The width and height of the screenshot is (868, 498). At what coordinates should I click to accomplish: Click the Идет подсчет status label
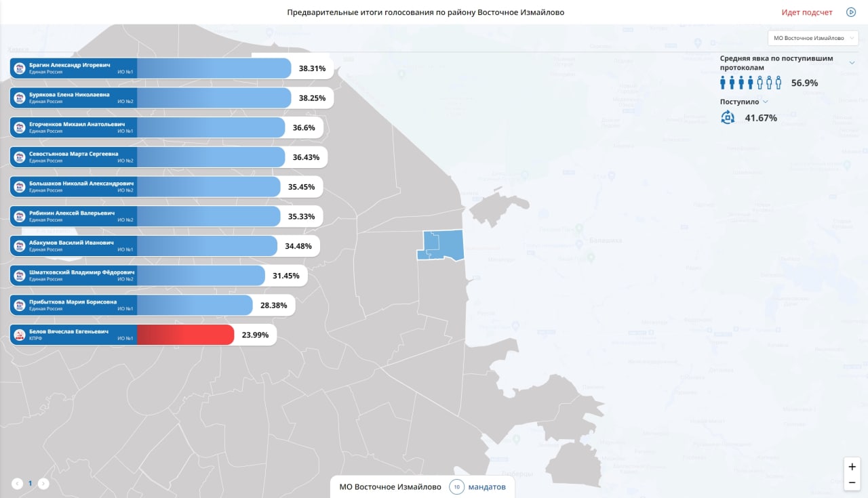807,12
